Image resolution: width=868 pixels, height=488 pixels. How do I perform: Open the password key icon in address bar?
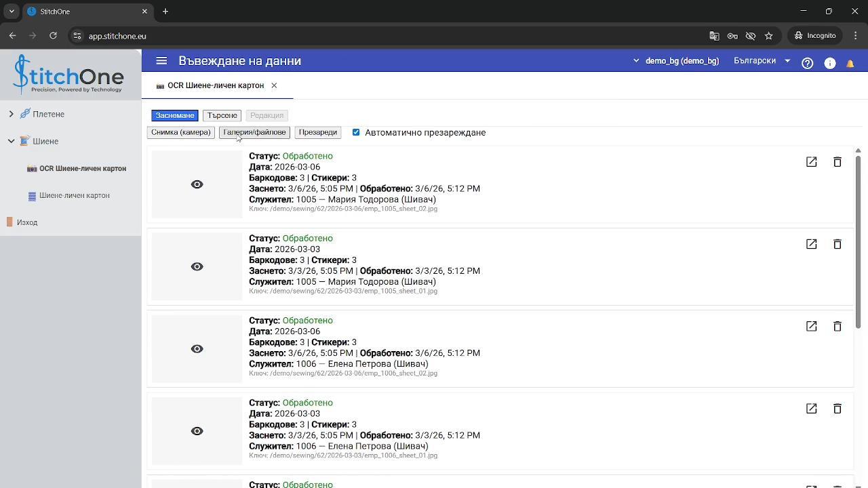point(732,36)
